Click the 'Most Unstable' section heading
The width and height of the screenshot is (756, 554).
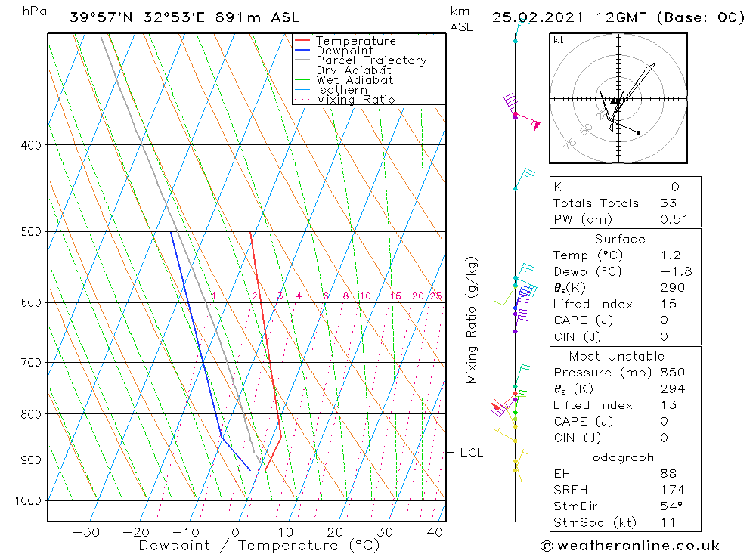coord(617,356)
